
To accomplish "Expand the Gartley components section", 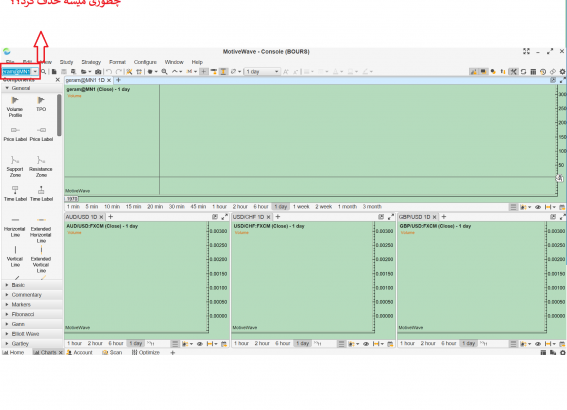I will pos(32,344).
